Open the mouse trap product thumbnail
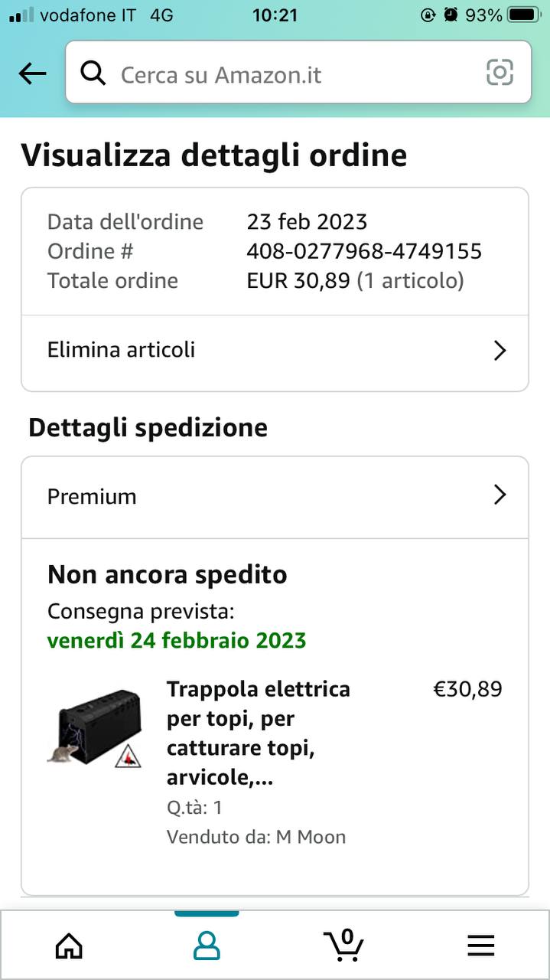This screenshot has width=550, height=980. click(95, 729)
